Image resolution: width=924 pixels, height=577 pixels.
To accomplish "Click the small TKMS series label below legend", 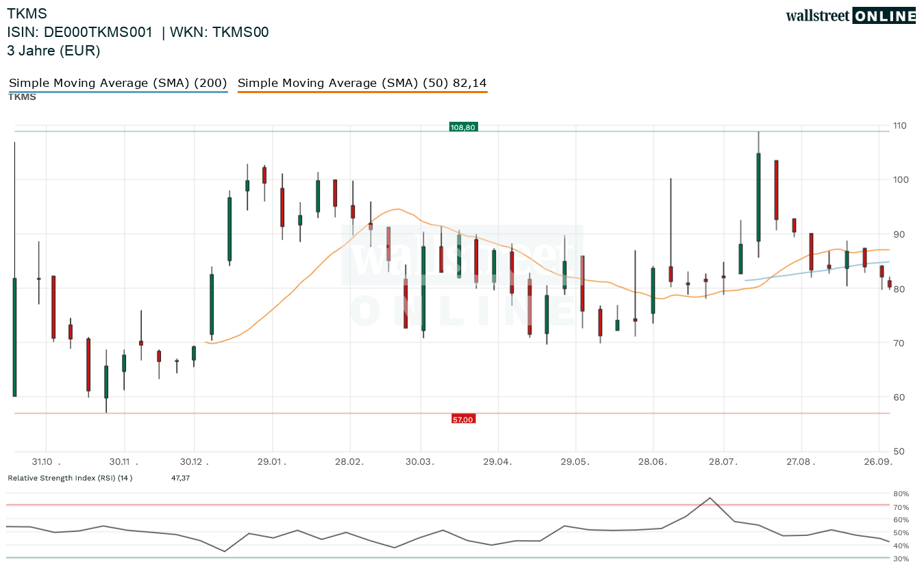I will coord(22,97).
